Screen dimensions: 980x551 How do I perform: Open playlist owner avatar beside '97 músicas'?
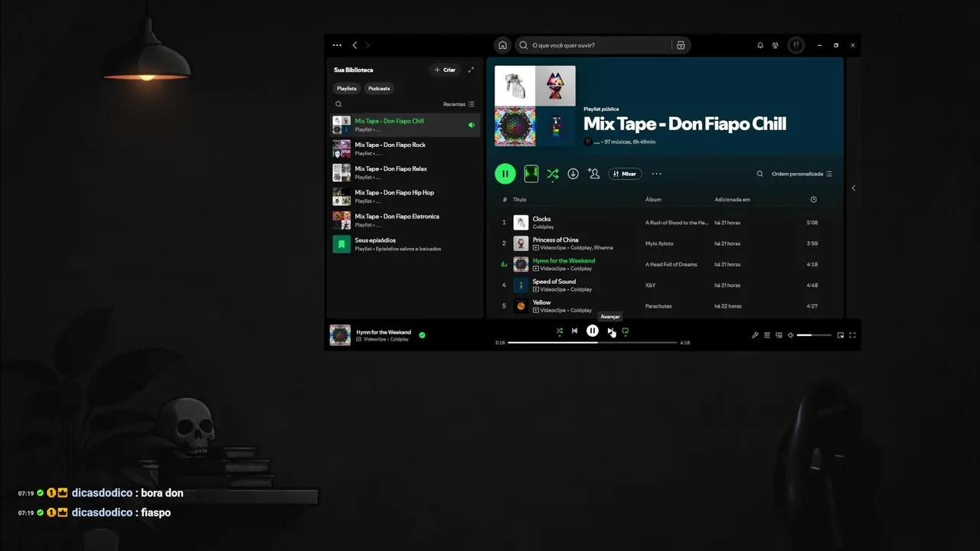[588, 142]
